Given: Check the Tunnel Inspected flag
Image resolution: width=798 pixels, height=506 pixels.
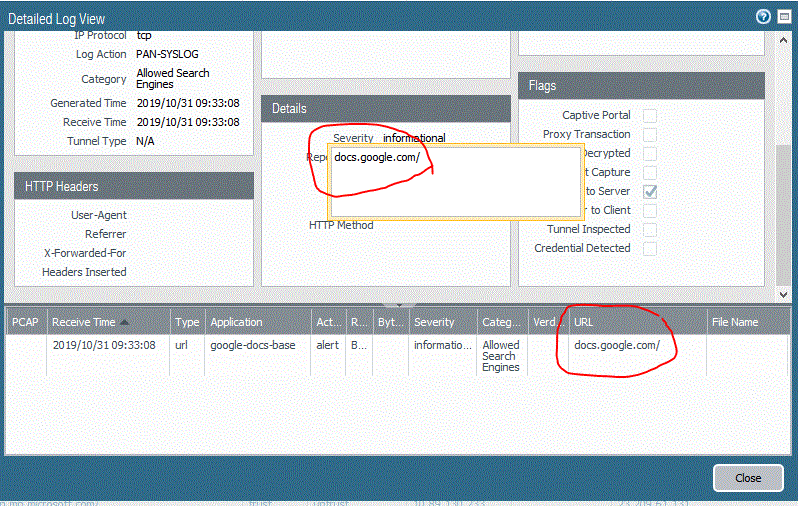Looking at the screenshot, I should coord(650,229).
